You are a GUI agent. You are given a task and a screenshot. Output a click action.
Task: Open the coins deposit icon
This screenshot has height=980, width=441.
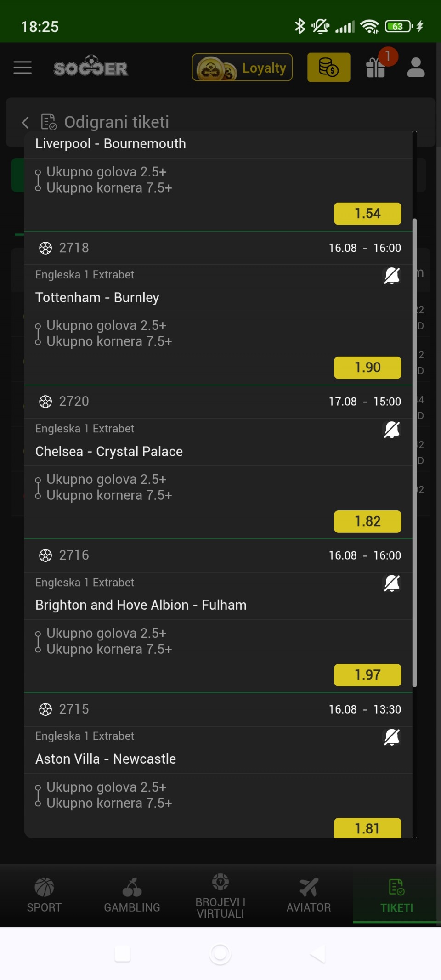(x=328, y=68)
